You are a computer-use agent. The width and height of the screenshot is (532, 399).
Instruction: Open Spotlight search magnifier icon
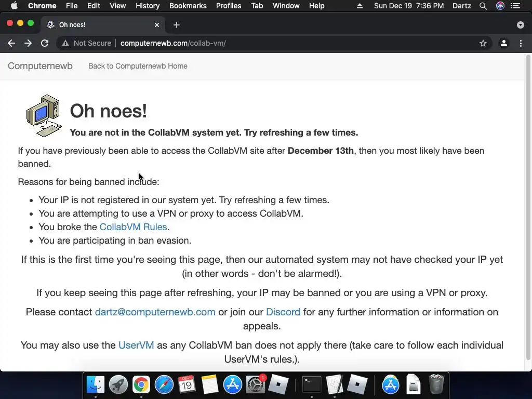(483, 6)
